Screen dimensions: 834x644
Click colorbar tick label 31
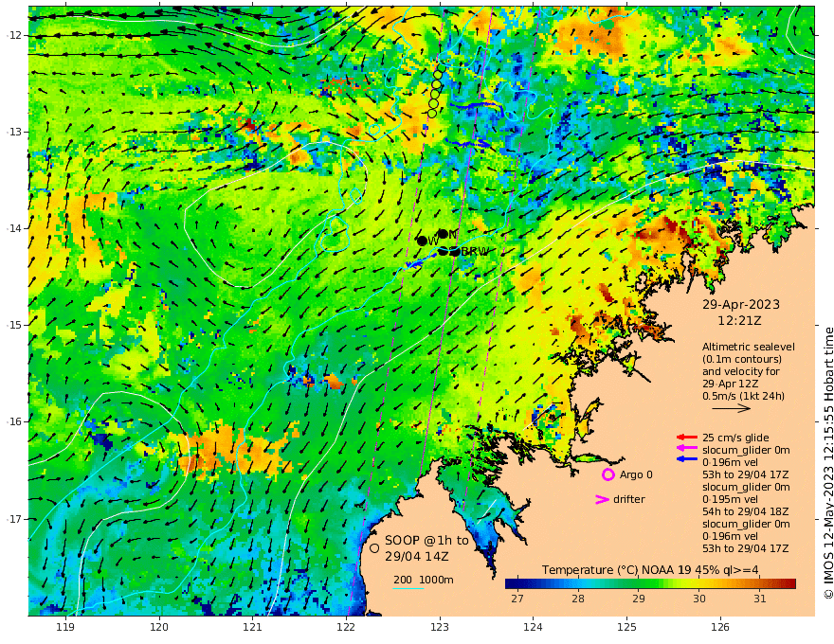pos(759,599)
